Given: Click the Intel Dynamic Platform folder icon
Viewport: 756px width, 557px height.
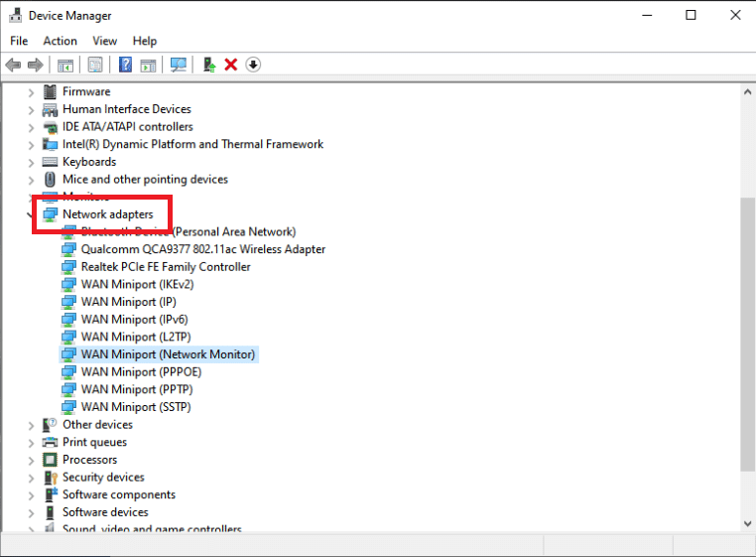Looking at the screenshot, I should tap(50, 144).
